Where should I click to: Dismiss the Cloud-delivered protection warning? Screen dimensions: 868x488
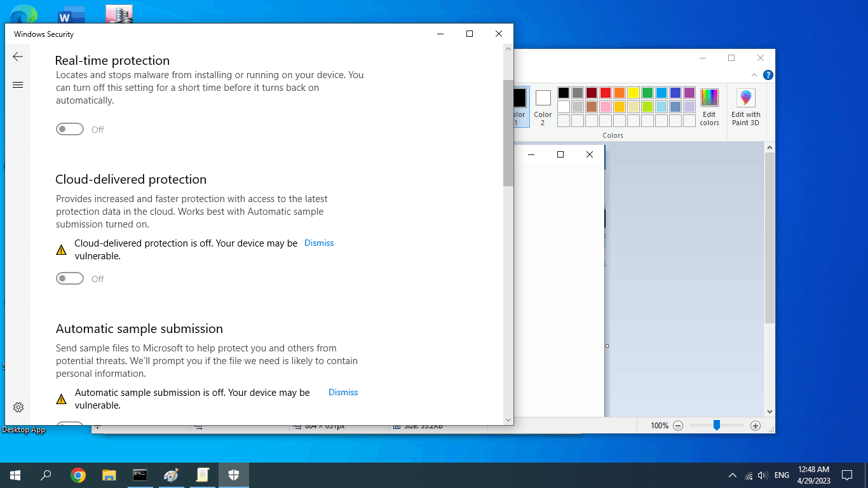(319, 243)
